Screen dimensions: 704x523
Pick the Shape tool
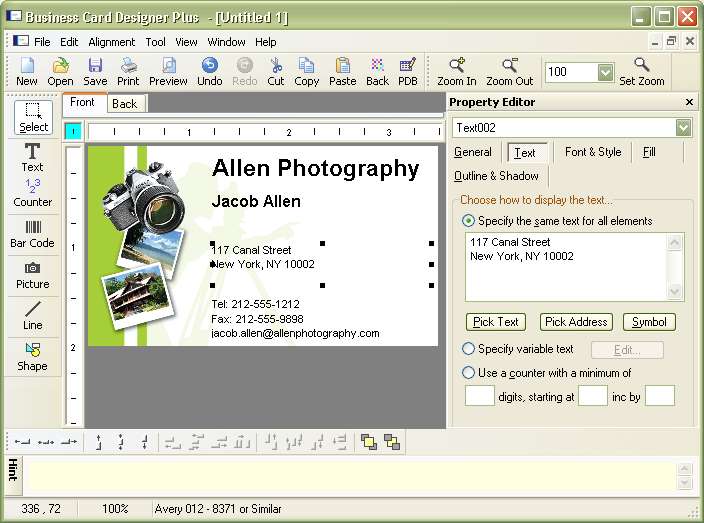click(33, 356)
